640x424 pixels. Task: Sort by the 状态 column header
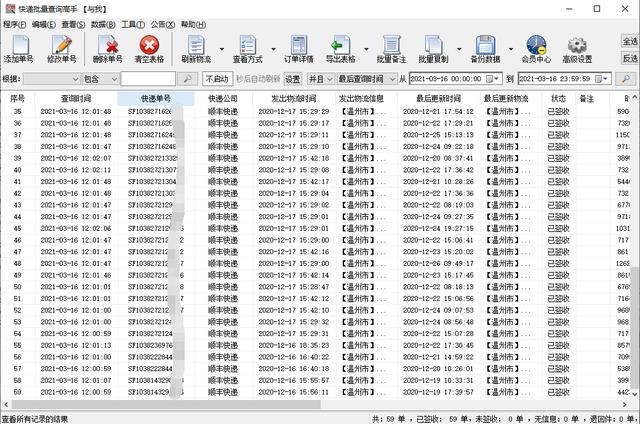coord(558,98)
